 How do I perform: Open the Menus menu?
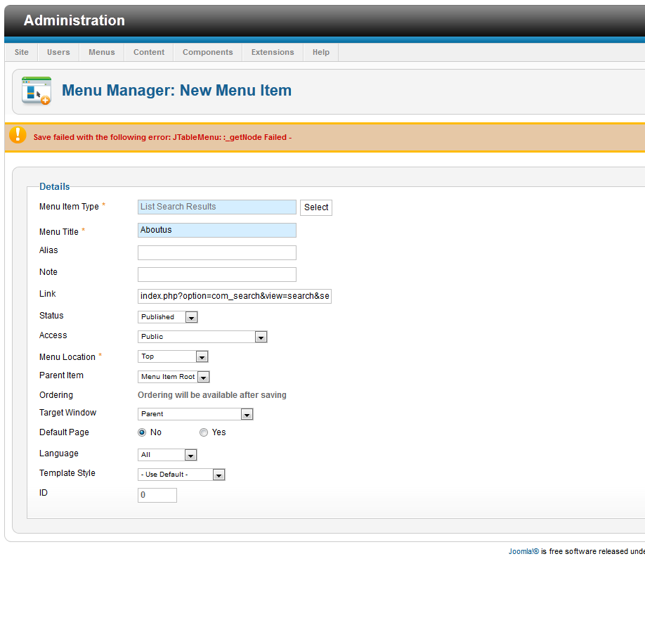tap(102, 52)
